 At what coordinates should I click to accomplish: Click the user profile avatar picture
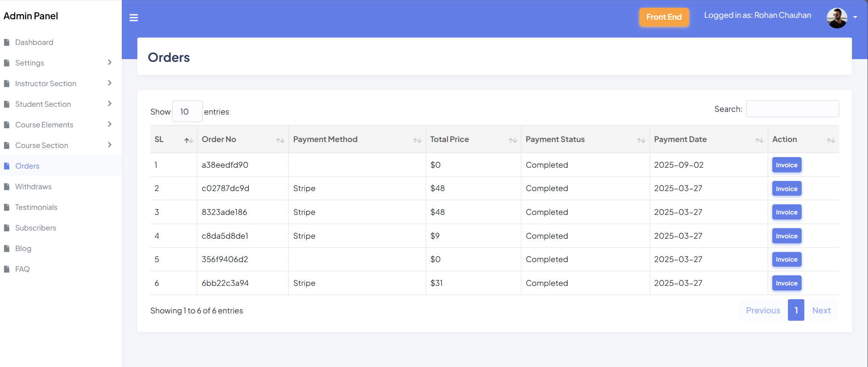tap(836, 18)
